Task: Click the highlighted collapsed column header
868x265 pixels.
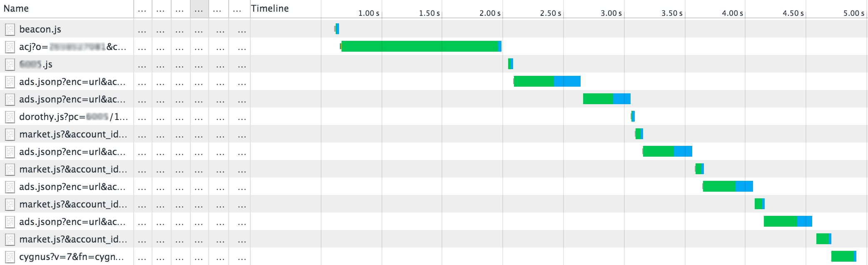Action: 200,9
